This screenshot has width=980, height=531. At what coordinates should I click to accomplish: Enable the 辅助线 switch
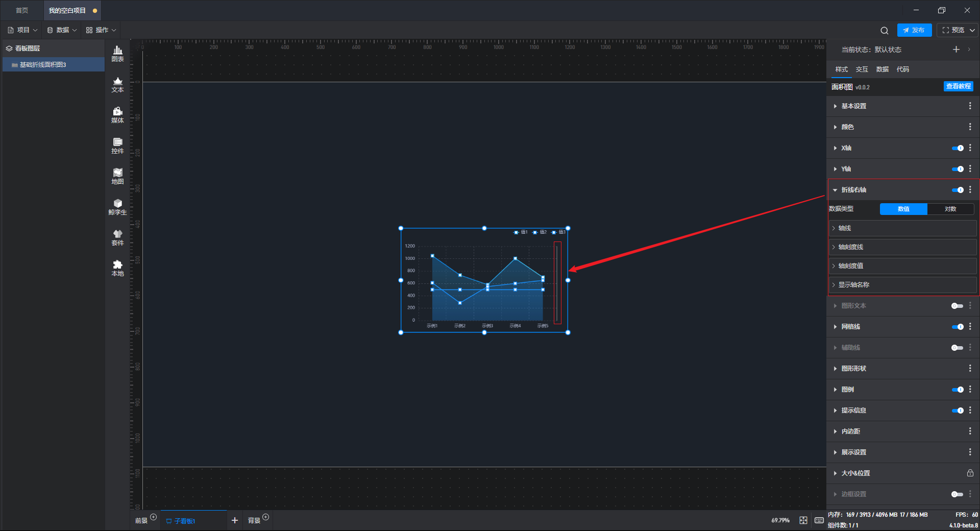coord(958,348)
